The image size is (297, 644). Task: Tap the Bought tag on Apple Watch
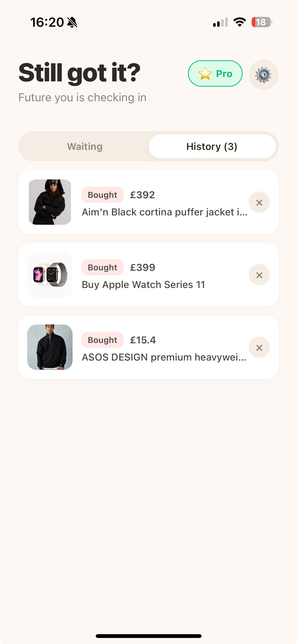click(103, 267)
